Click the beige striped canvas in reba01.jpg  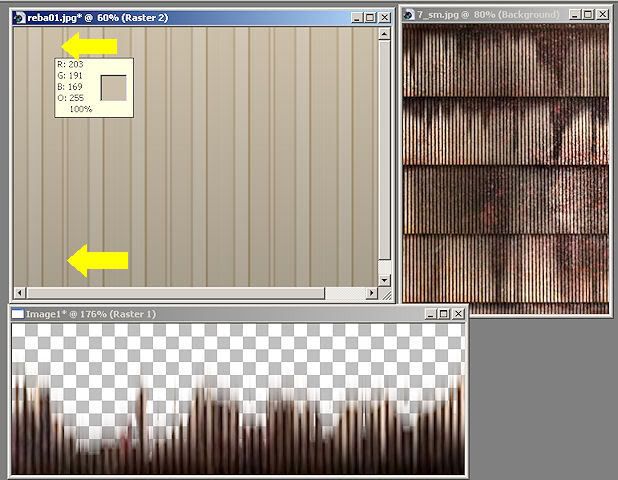coord(196,157)
